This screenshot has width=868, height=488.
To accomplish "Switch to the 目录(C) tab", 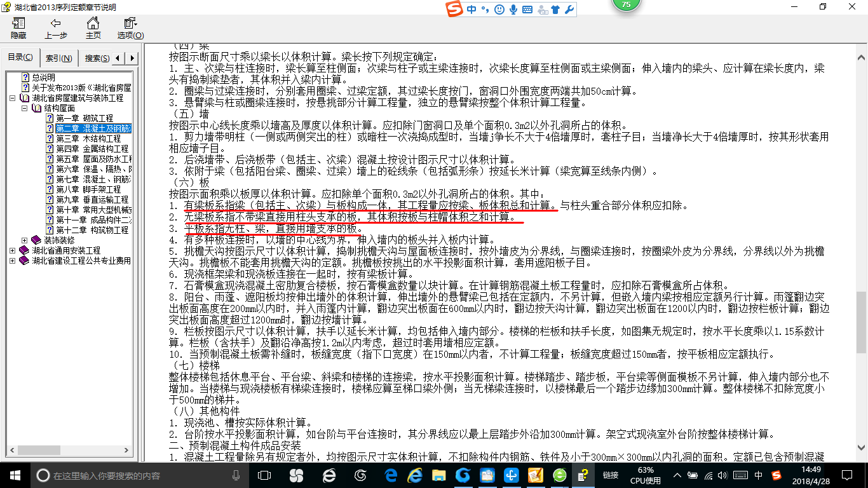I will tap(20, 57).
